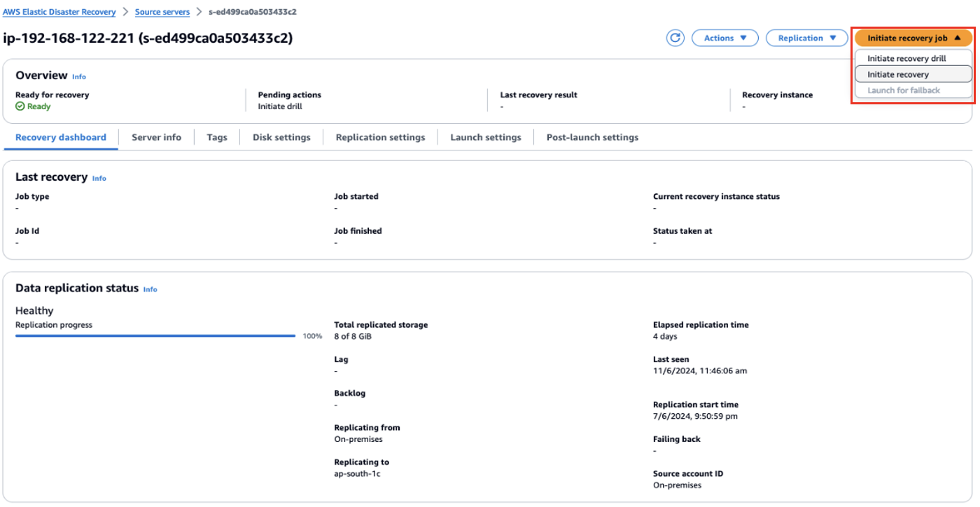
Task: Click the Overview Info link
Action: (x=79, y=76)
